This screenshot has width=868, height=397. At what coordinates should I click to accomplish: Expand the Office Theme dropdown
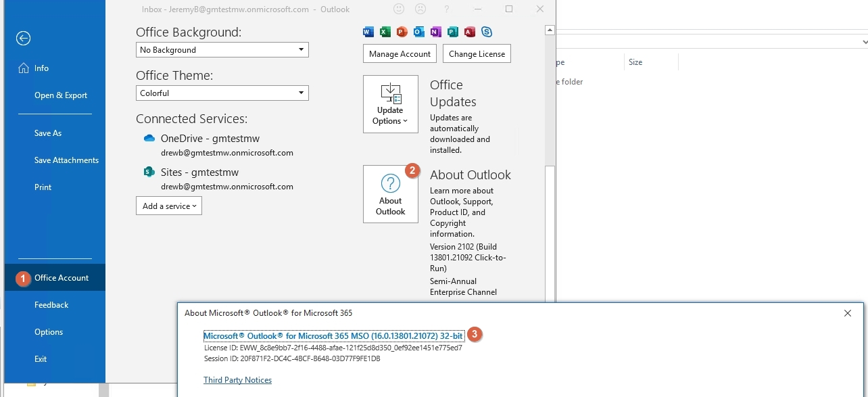point(222,93)
